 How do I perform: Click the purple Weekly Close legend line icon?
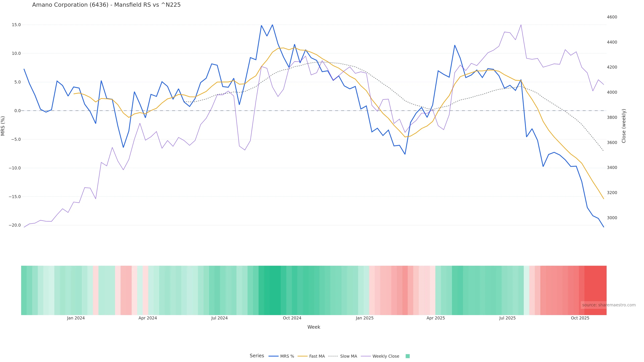[366, 356]
